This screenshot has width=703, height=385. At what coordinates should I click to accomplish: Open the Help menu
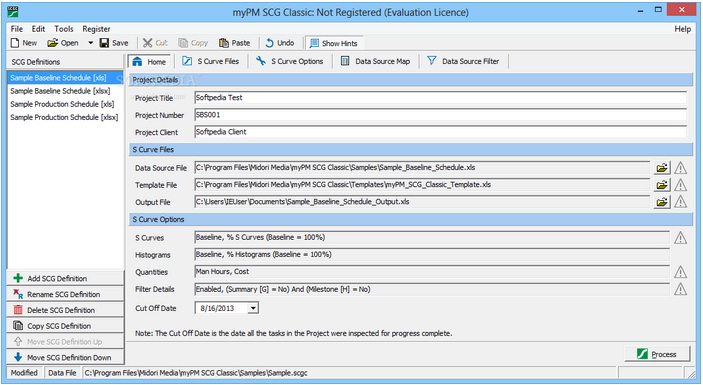682,29
